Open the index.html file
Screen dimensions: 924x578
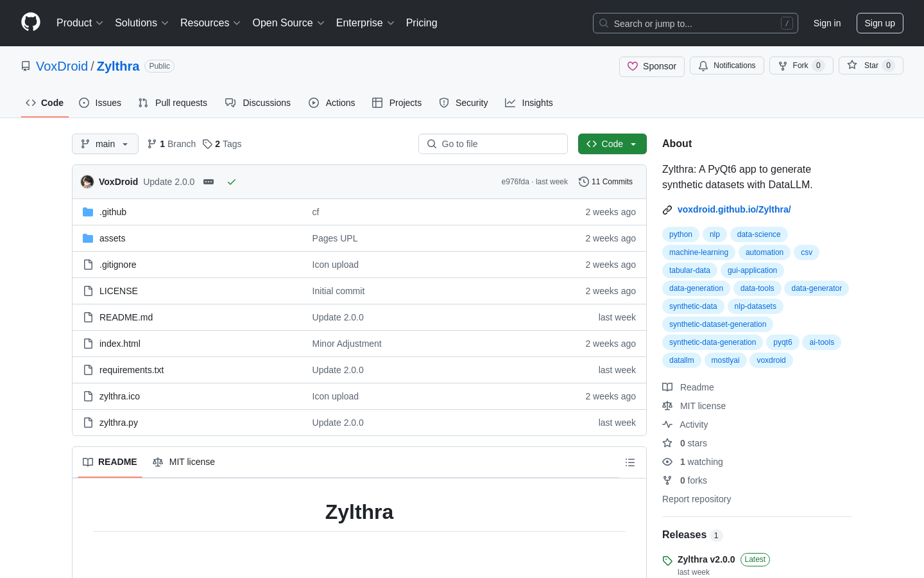click(120, 344)
